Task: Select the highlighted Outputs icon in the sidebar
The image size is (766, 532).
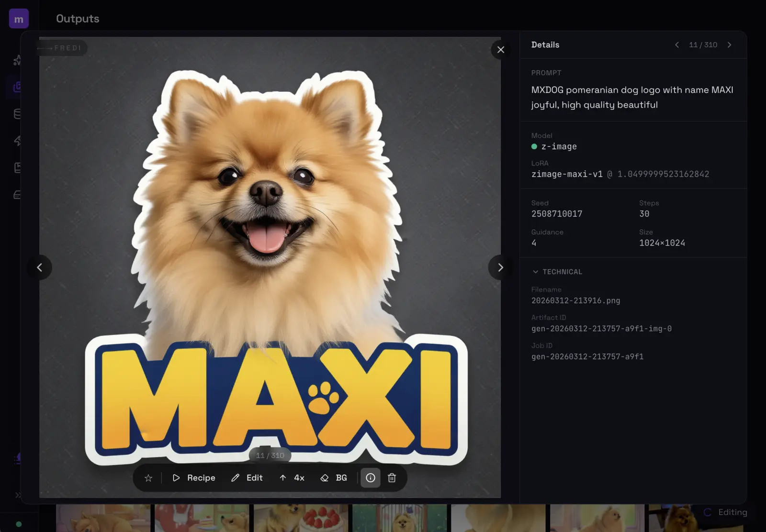Action: coord(17,87)
